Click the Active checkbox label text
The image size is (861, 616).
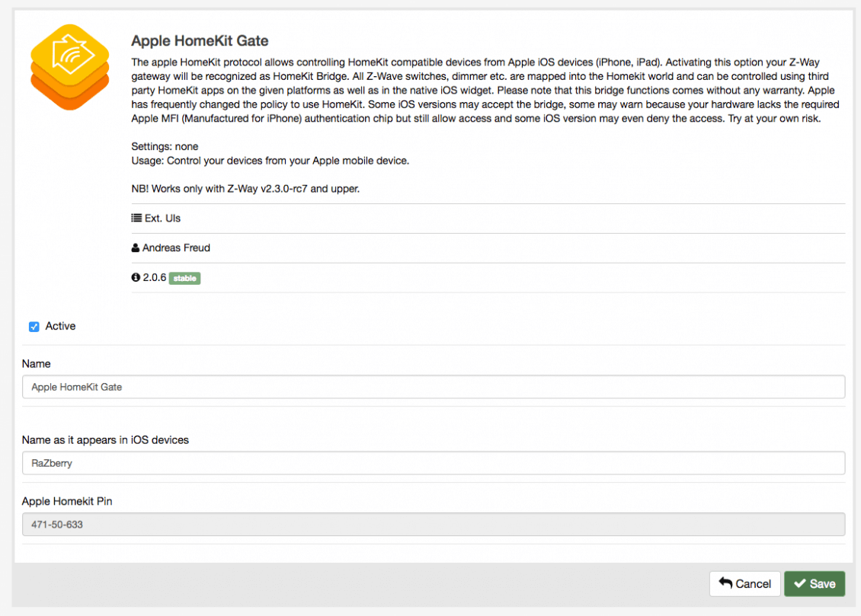[60, 326]
